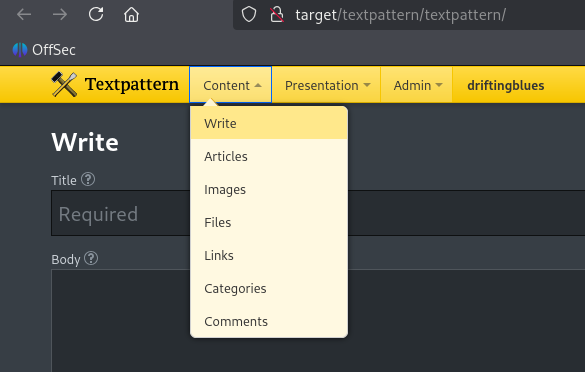Go back using the browser back arrow

(24, 15)
